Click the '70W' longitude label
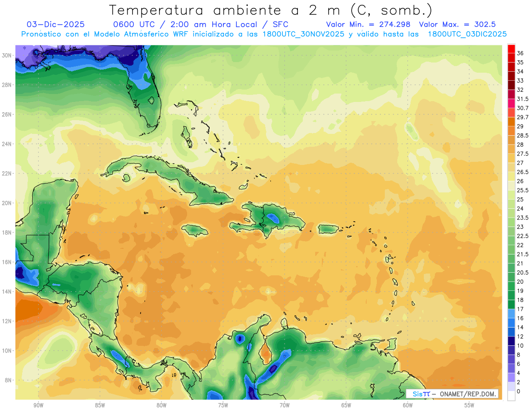The image size is (532, 411). tap(285, 405)
